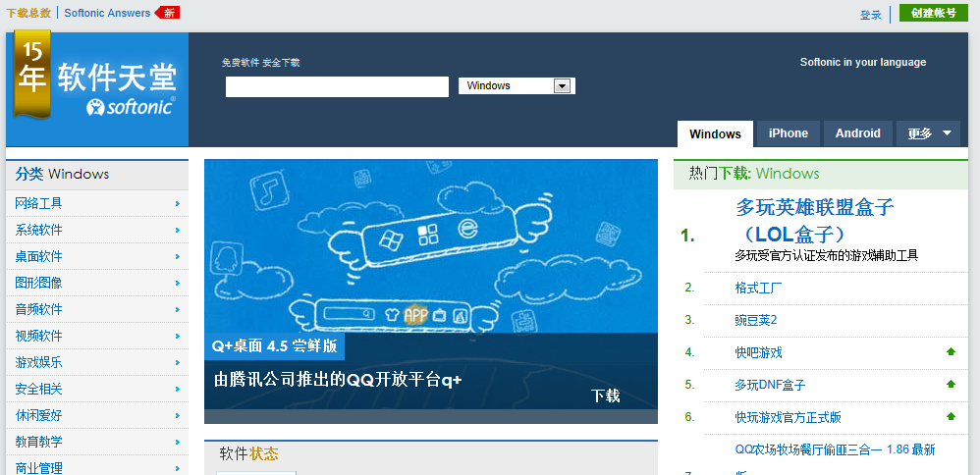
Task: Click Softonic in your language
Action: pos(862,62)
